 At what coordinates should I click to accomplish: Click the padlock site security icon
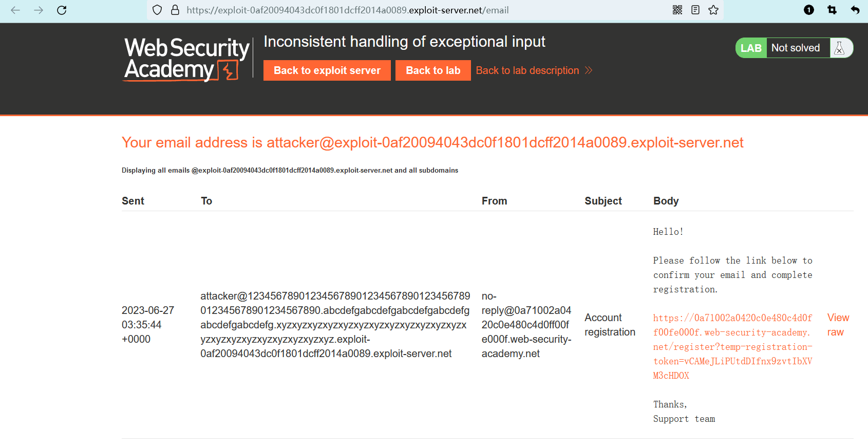pos(175,10)
